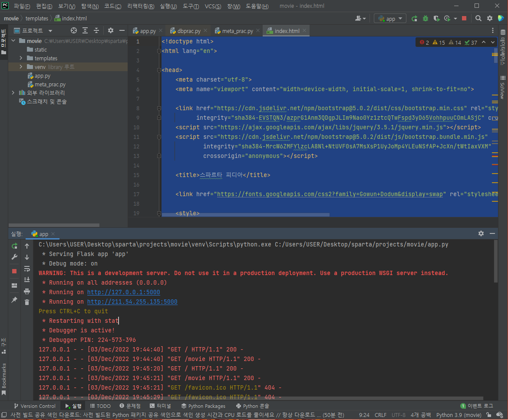This screenshot has height=420, width=508.
Task: Minimize the Run tool window
Action: click(492, 233)
